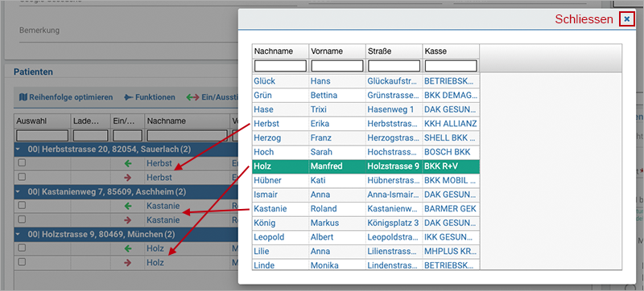Screen dimensions: 644x291
Task: Collapse the Herbststrasse 20 Sauerlach group
Action: coord(19,149)
